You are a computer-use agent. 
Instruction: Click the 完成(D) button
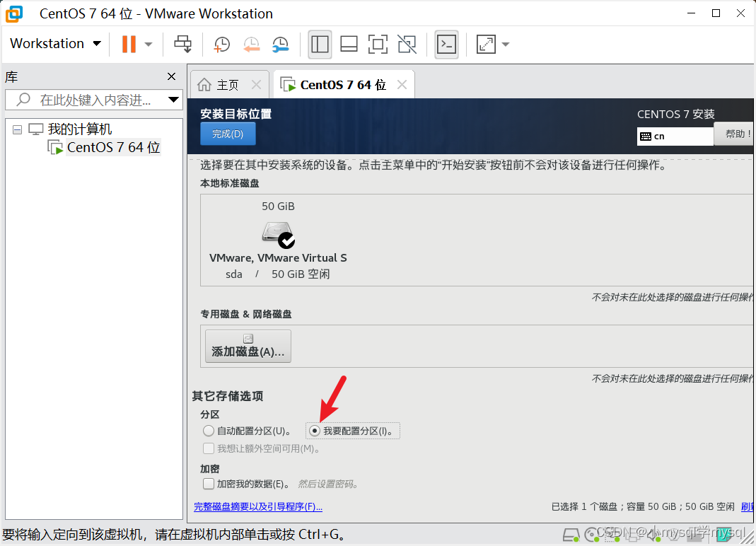228,134
